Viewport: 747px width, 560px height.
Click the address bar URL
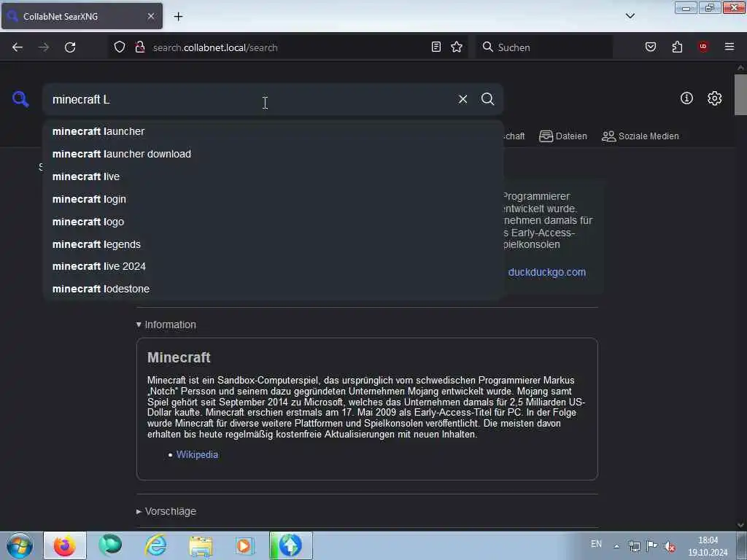click(215, 47)
